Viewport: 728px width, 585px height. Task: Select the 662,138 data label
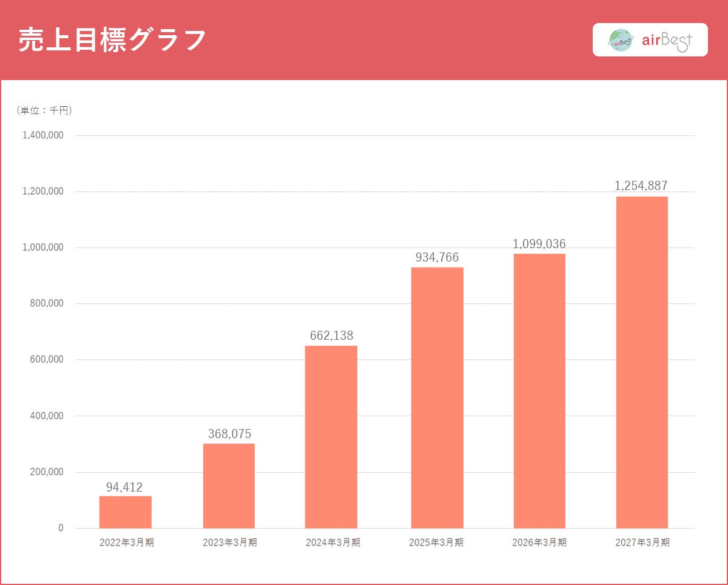[x=331, y=336]
